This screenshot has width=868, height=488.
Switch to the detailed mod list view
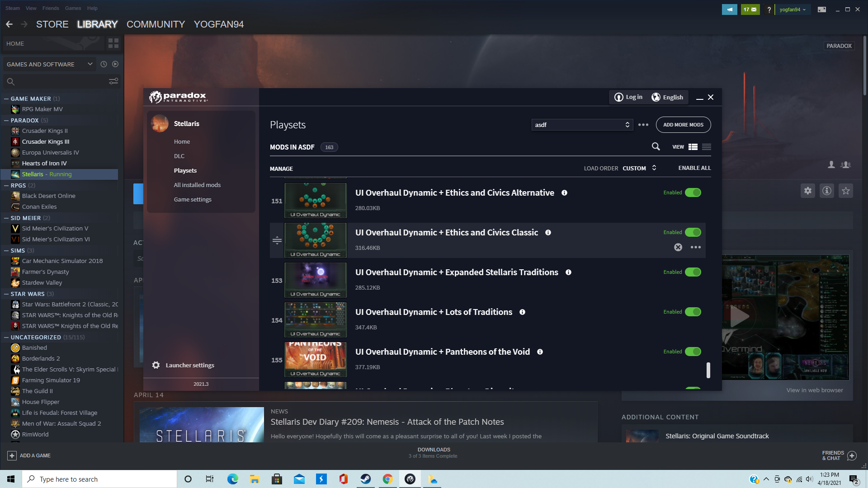[x=693, y=147]
